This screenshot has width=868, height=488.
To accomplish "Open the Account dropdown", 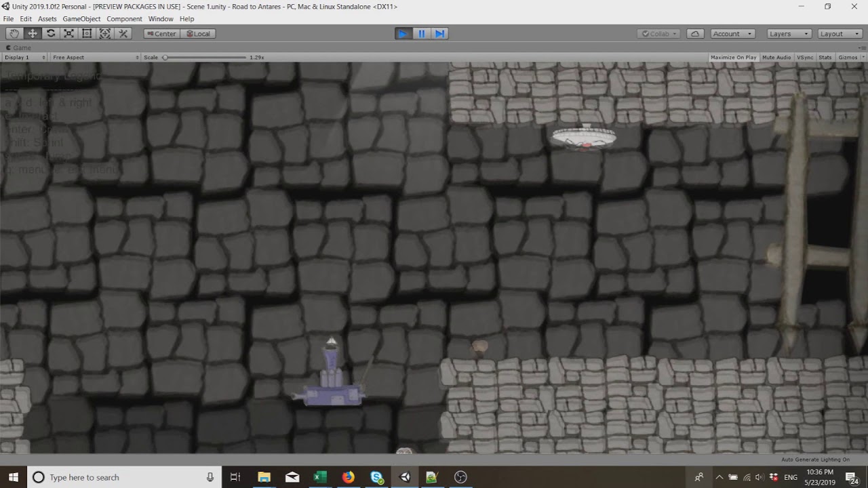I will pos(732,33).
